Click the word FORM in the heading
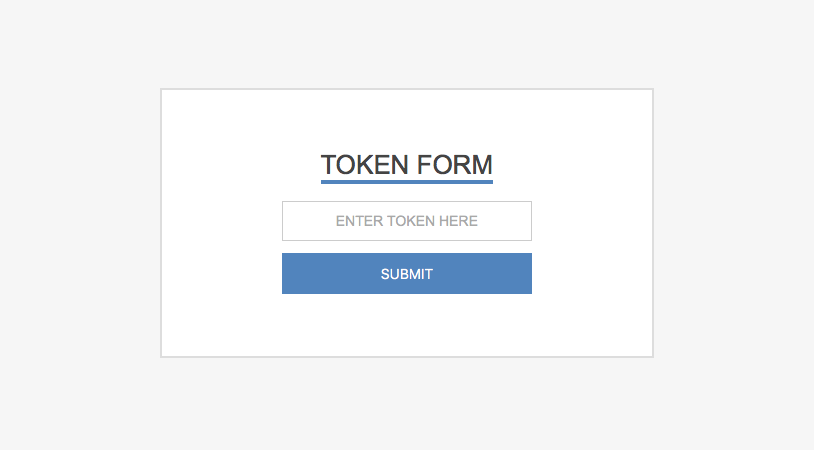 tap(454, 165)
